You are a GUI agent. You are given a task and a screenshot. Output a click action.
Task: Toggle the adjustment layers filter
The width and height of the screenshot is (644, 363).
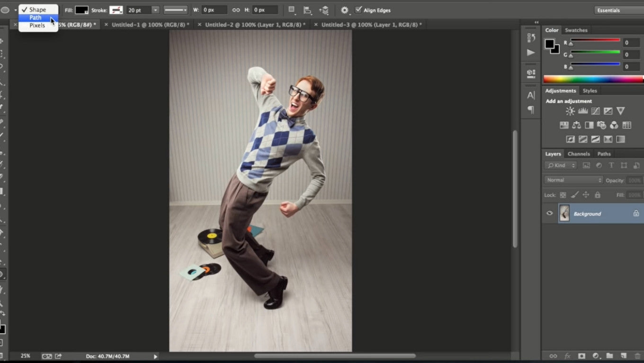[x=599, y=165]
